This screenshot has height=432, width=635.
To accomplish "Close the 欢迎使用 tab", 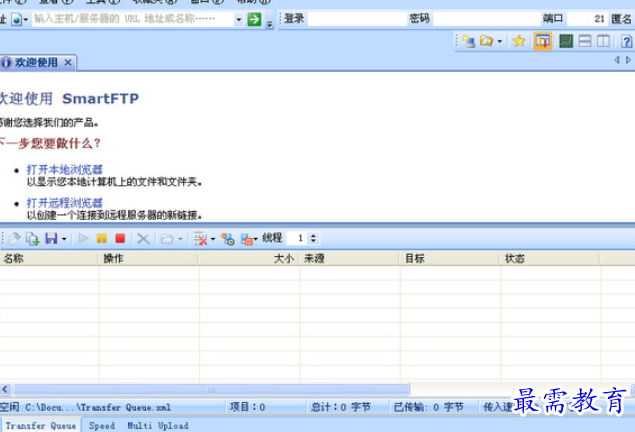I will pos(68,62).
